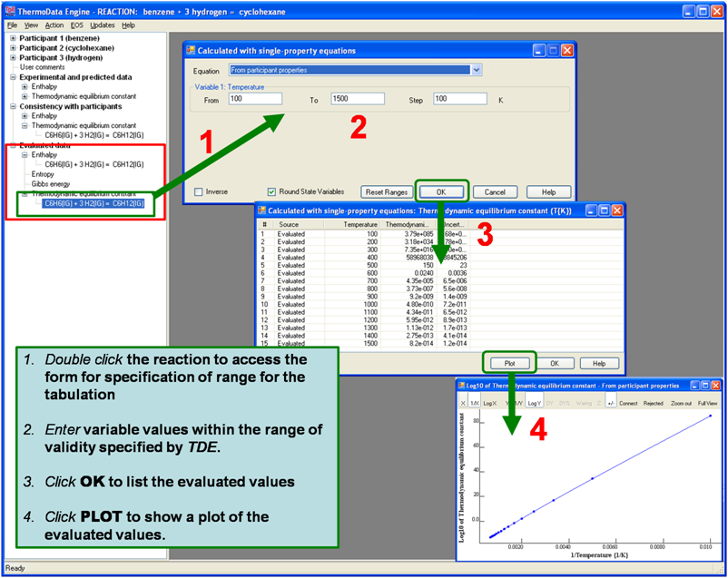728x578 pixels.
Task: Collapse the Experimental and predicted data node
Action: coord(13,77)
